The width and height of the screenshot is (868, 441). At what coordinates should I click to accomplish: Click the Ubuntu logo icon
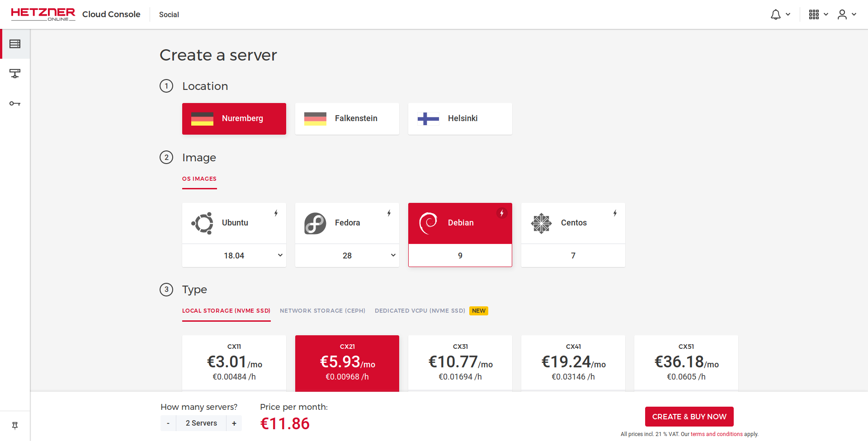point(202,223)
